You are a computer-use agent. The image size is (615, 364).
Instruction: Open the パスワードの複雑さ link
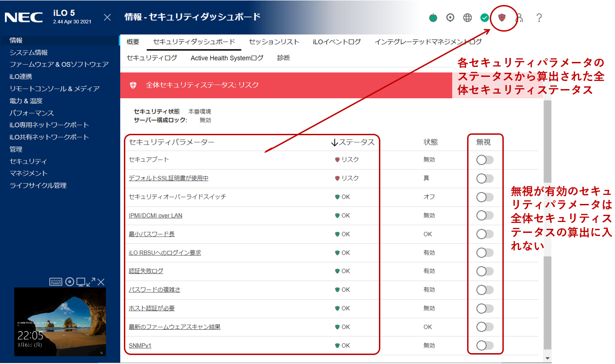pyautogui.click(x=155, y=290)
